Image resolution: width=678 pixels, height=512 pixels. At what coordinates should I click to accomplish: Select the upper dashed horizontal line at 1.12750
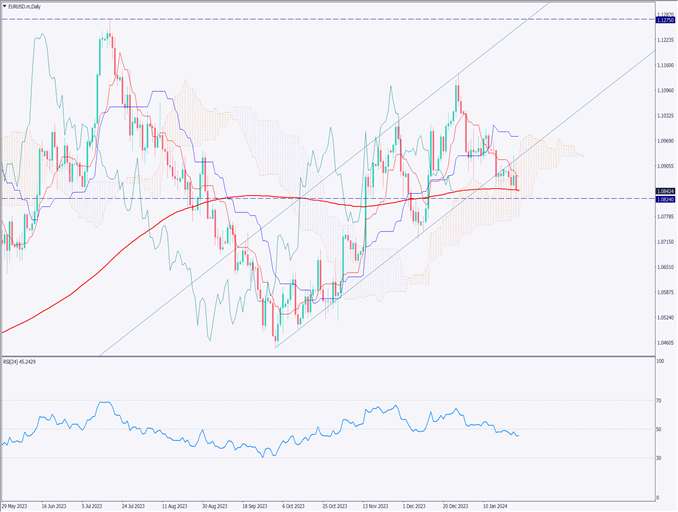[300, 19]
